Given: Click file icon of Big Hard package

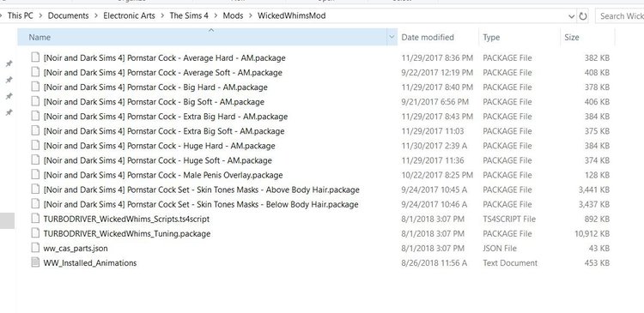Looking at the screenshot, I should point(36,87).
